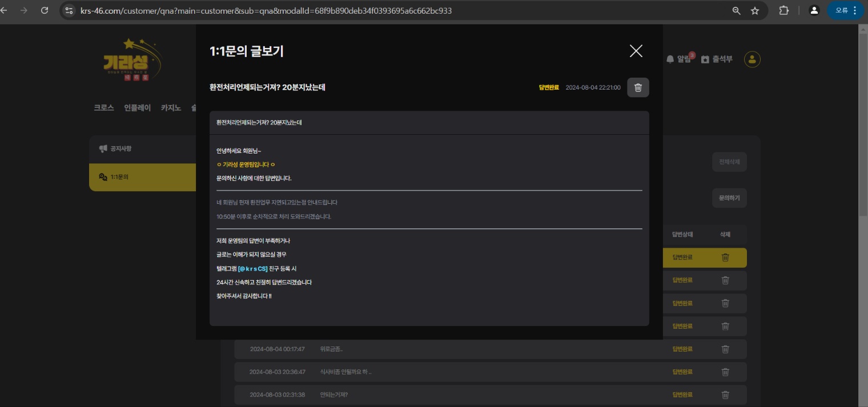The width and height of the screenshot is (868, 407).
Task: Click the 문의하기 button
Action: click(x=729, y=198)
